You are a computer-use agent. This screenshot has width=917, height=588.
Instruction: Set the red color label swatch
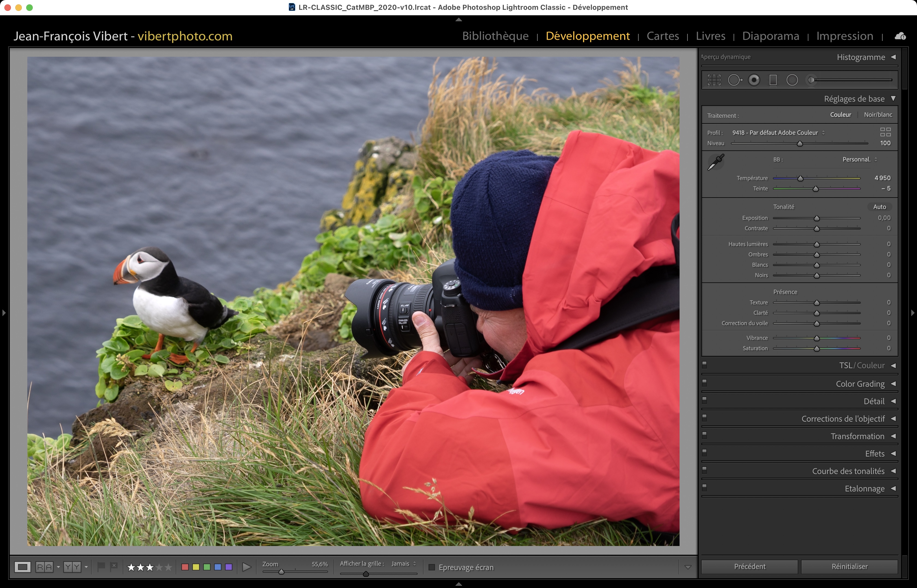185,567
